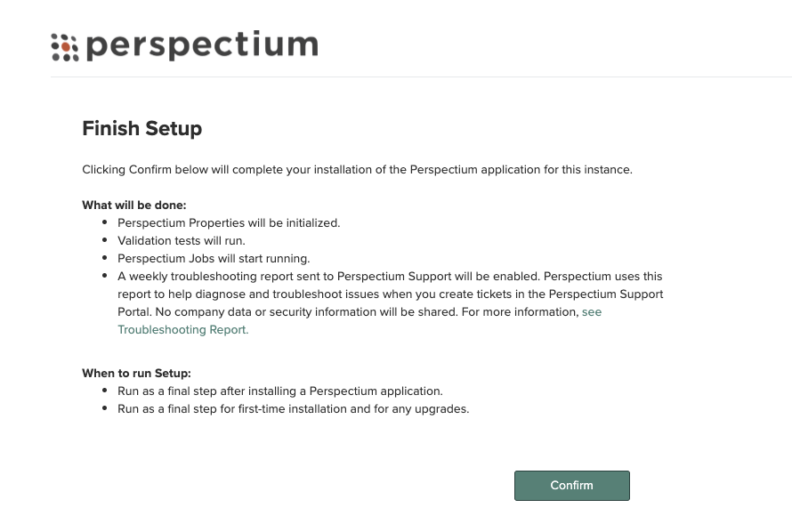
Task: Select the 'Perspectium Jobs will start running' item
Action: coord(214,258)
